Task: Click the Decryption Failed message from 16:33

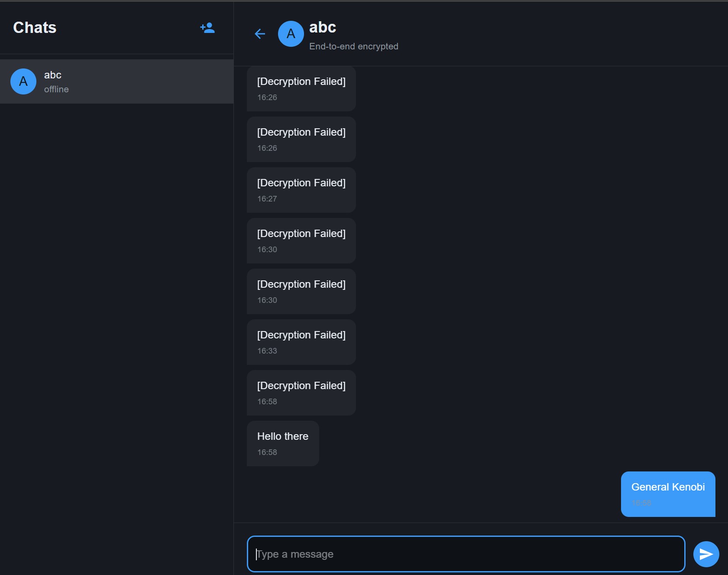Action: (301, 342)
